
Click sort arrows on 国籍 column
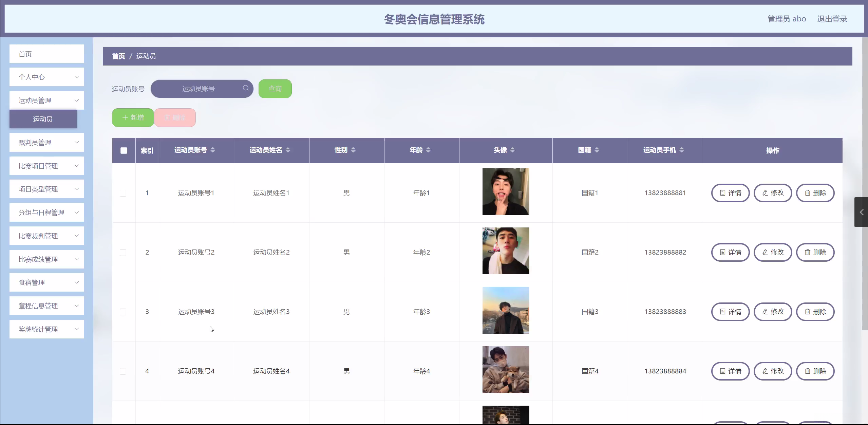pyautogui.click(x=597, y=150)
